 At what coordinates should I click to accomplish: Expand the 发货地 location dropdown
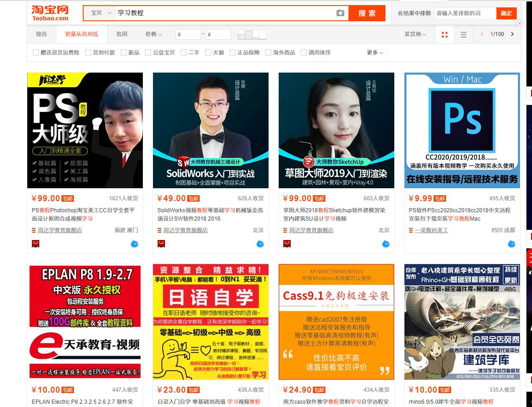[416, 34]
